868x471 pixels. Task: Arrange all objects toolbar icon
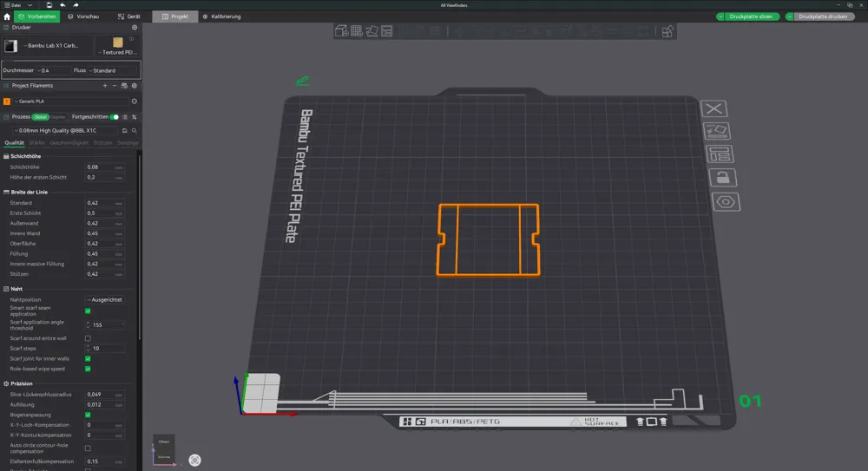[x=386, y=31]
